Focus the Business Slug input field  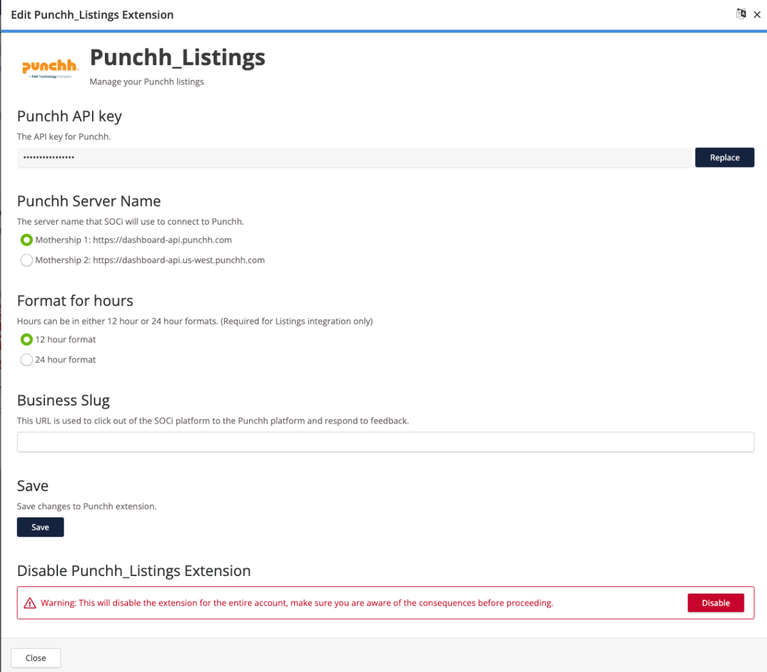coord(385,442)
